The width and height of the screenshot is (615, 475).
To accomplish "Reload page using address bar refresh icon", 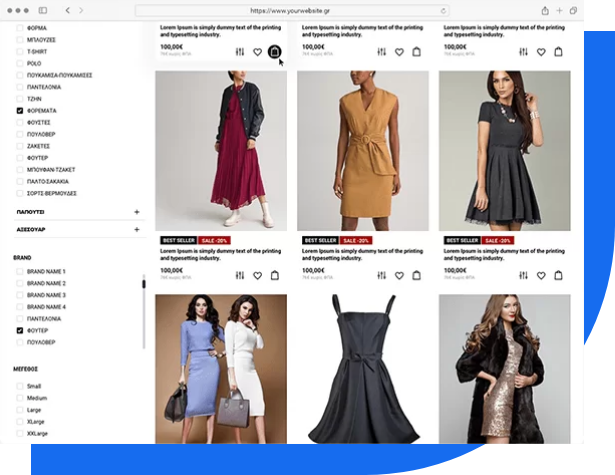I will pos(443,11).
